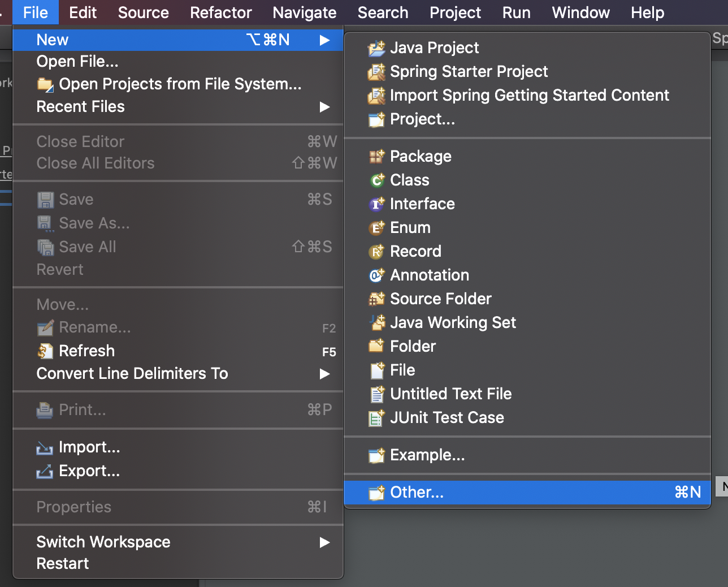Click the Save floppy disk icon
The image size is (728, 587).
click(x=45, y=200)
